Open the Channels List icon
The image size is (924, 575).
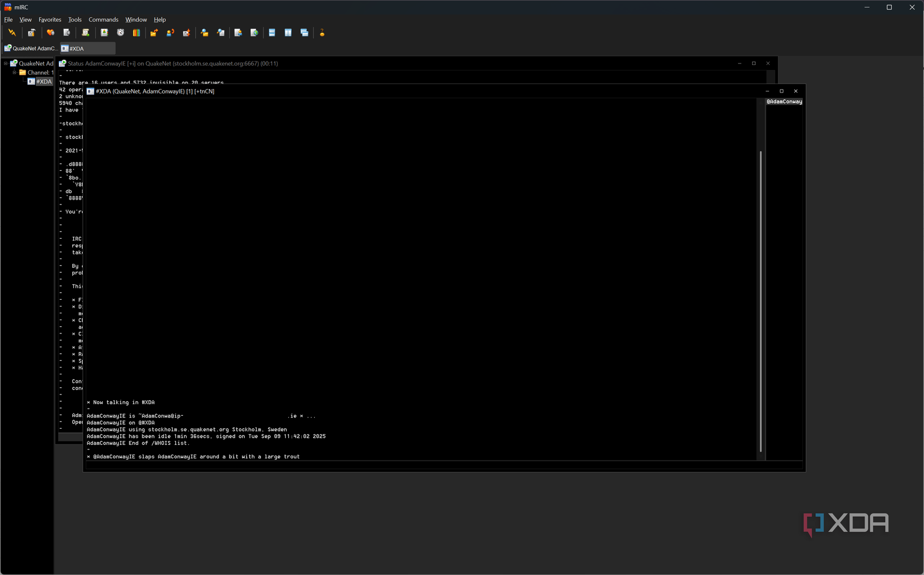click(x=67, y=33)
